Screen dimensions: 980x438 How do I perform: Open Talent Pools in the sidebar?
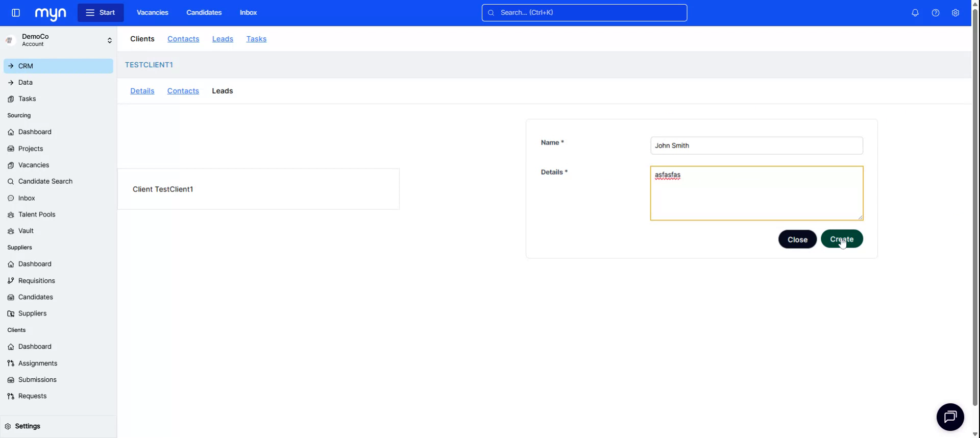click(x=37, y=214)
